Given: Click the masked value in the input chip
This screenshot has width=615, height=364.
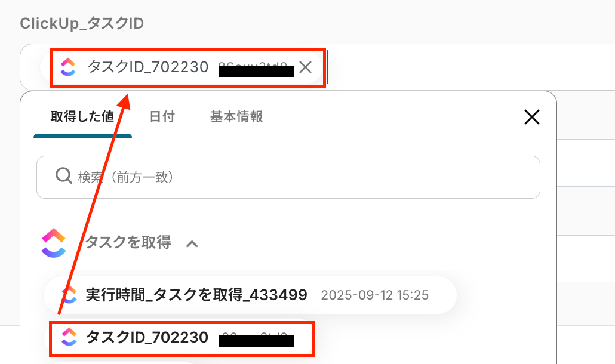Looking at the screenshot, I should [256, 70].
